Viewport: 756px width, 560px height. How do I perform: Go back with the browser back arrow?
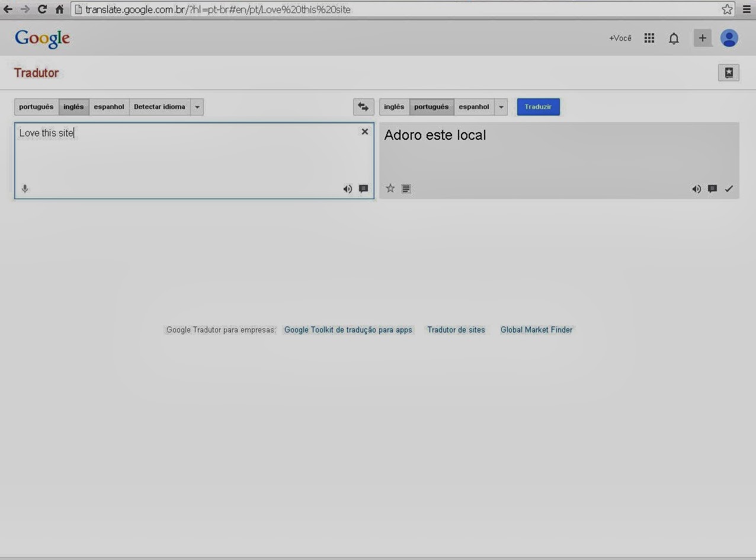8,9
